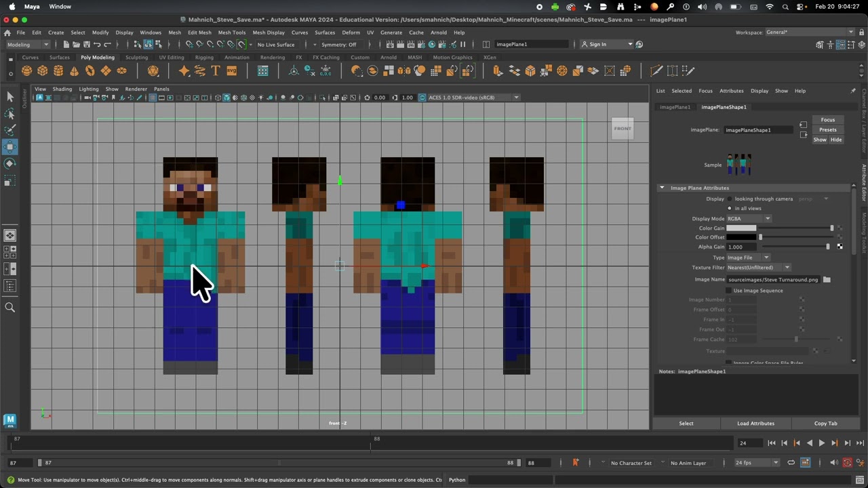Toggle Modeling Toolkit sidebar tab

click(864, 232)
